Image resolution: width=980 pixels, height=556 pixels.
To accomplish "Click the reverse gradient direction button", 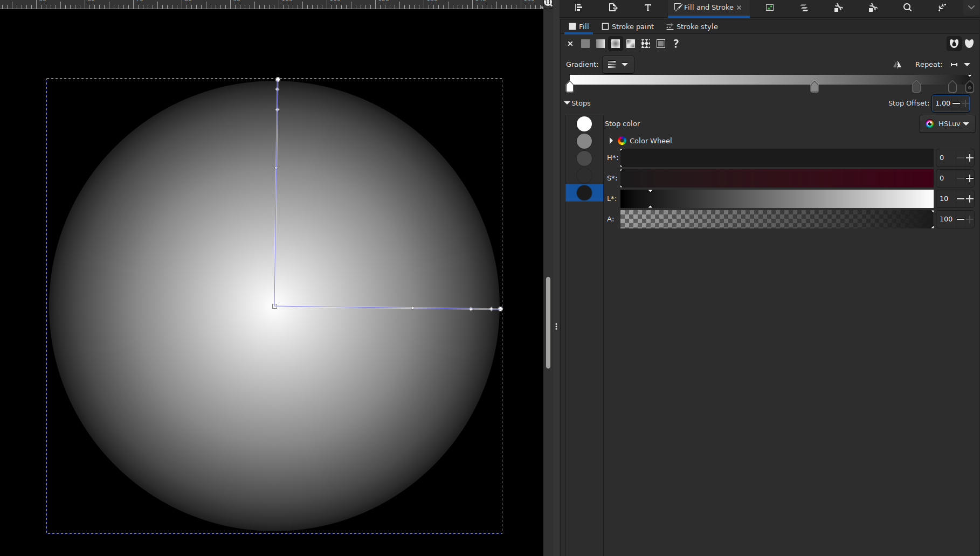I will (x=897, y=65).
